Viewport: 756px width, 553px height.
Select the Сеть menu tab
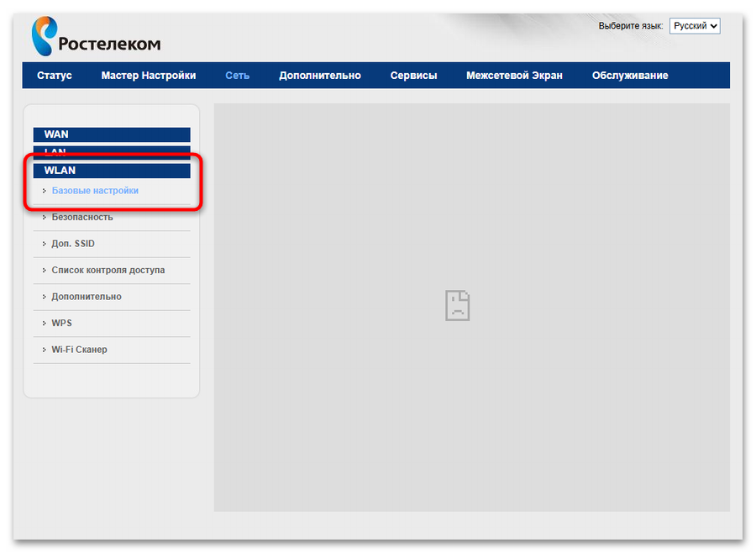click(x=237, y=76)
